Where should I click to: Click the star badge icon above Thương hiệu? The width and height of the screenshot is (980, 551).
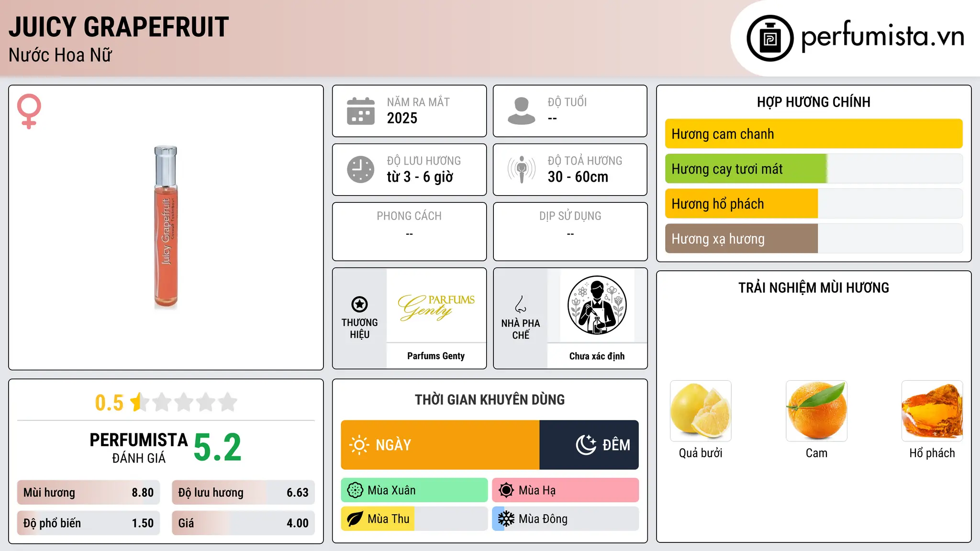point(359,304)
